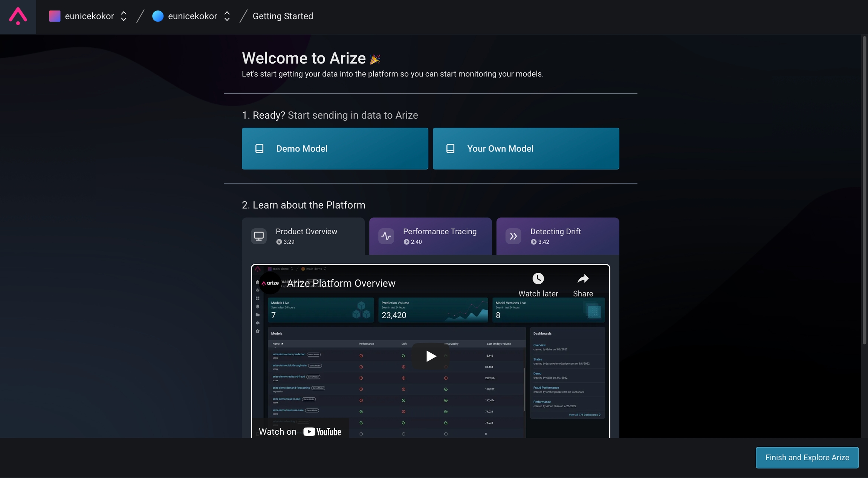Click the pink-purple organization avatar square
Screen dimensions: 868x478
[x=55, y=16]
